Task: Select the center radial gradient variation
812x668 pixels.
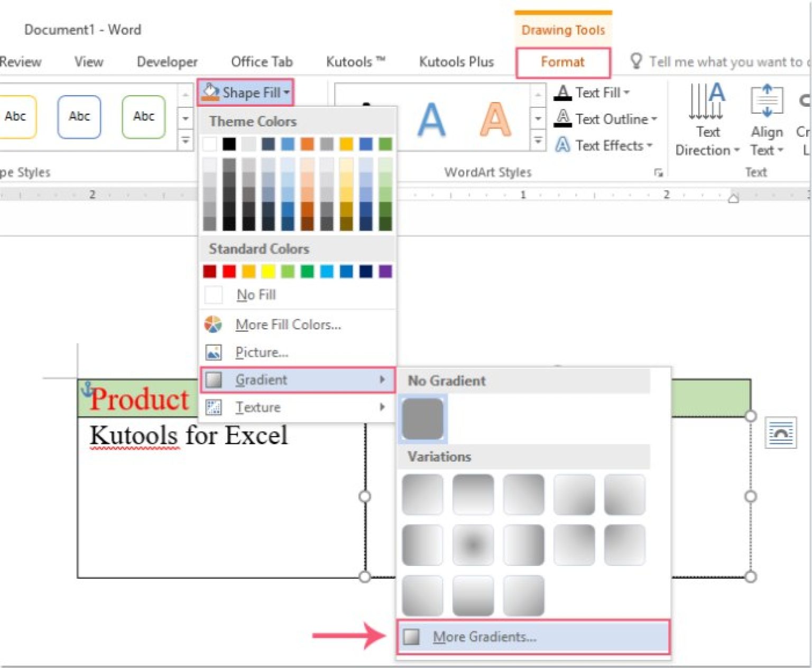Action: tap(473, 544)
